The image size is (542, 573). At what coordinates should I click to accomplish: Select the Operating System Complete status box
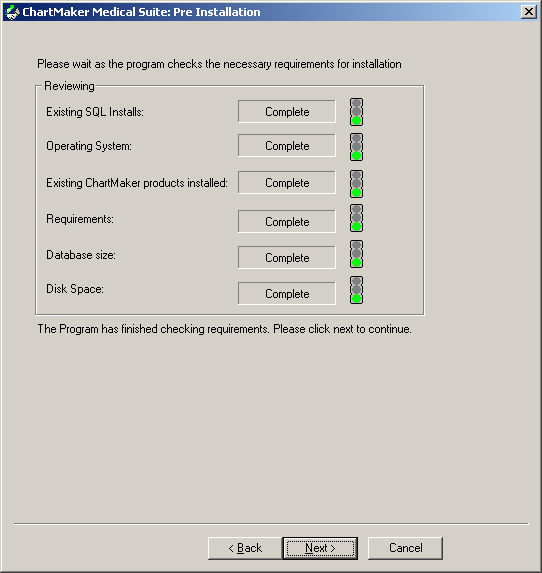click(x=287, y=145)
